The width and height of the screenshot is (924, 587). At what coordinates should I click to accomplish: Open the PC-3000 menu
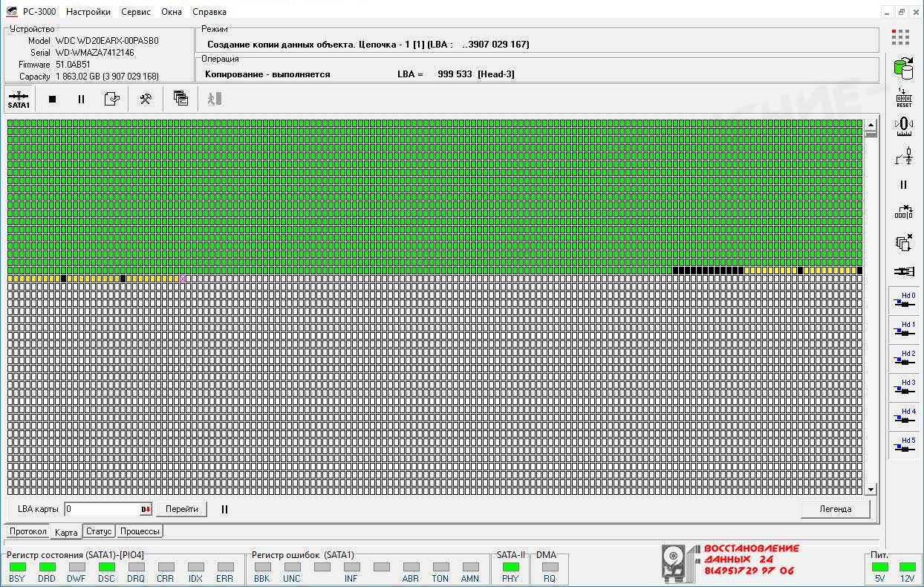point(39,12)
